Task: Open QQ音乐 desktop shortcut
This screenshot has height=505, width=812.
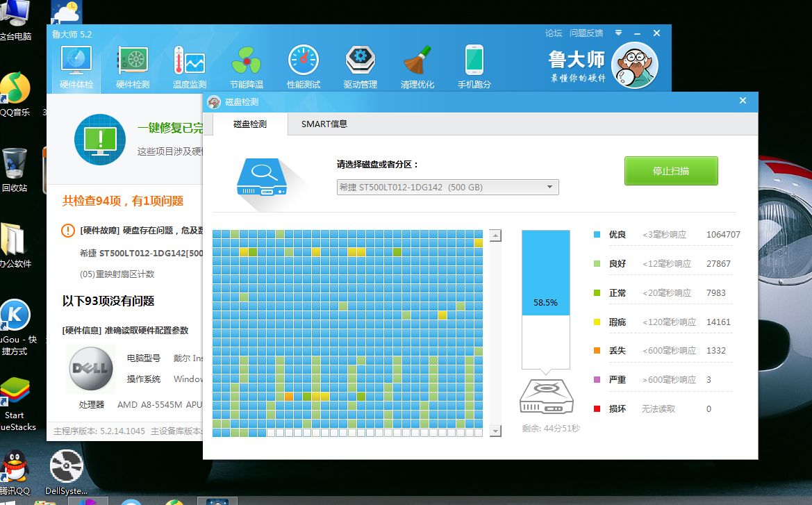Action: pyautogui.click(x=15, y=94)
